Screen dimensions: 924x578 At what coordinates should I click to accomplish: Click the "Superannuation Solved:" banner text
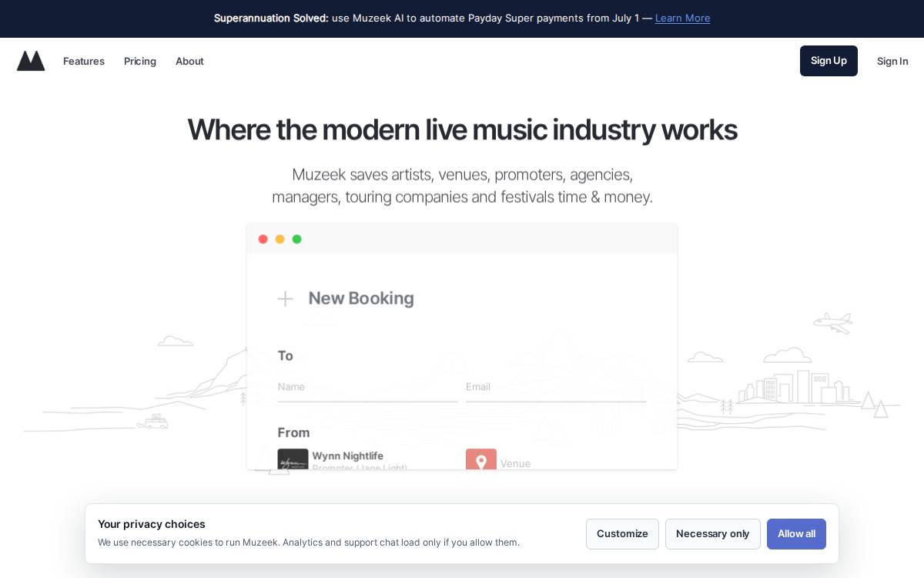pyautogui.click(x=271, y=18)
